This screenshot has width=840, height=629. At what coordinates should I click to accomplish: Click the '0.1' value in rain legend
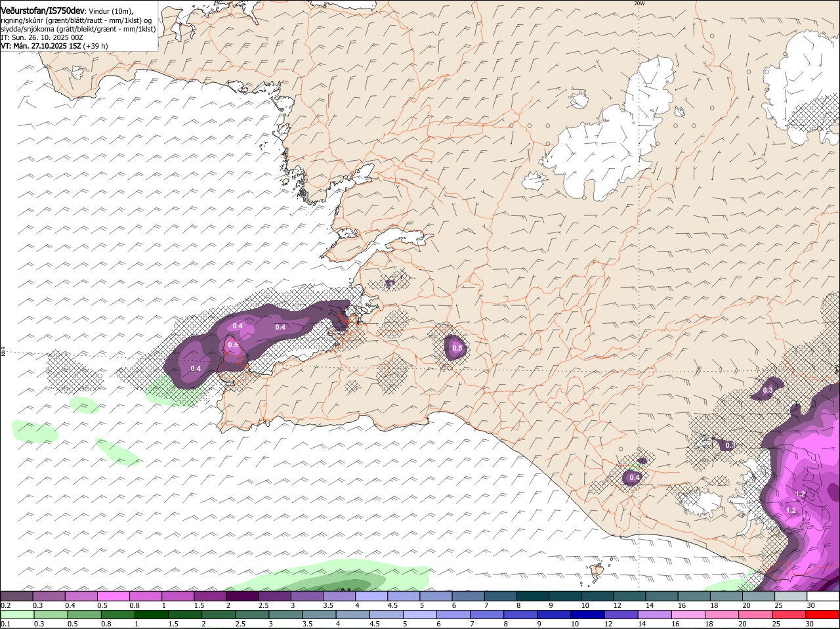pos(6,624)
